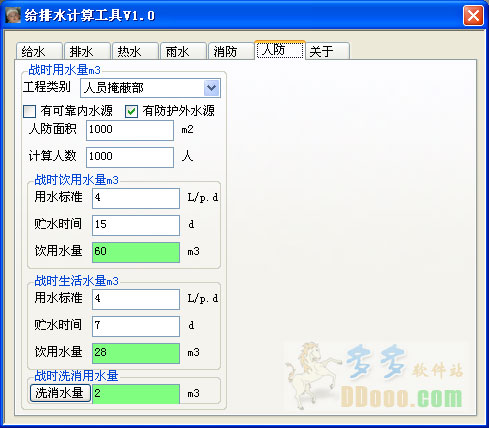
Task: Click the green result field showing 28
Action: [136, 353]
